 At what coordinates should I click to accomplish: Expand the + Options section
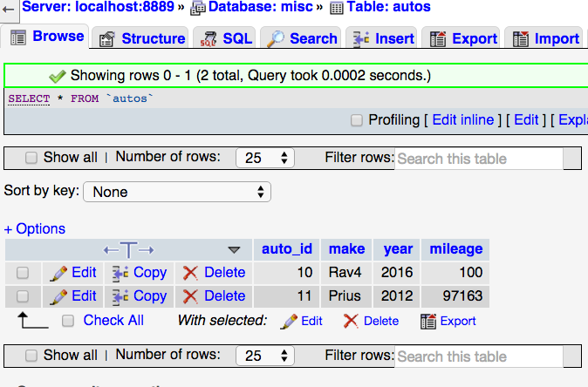(35, 229)
